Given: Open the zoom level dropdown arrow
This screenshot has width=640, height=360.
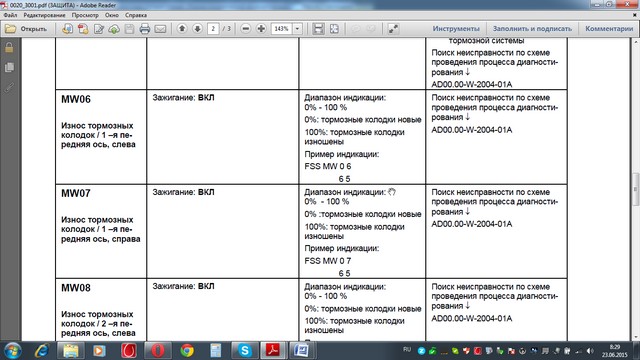Looking at the screenshot, I should [x=297, y=29].
